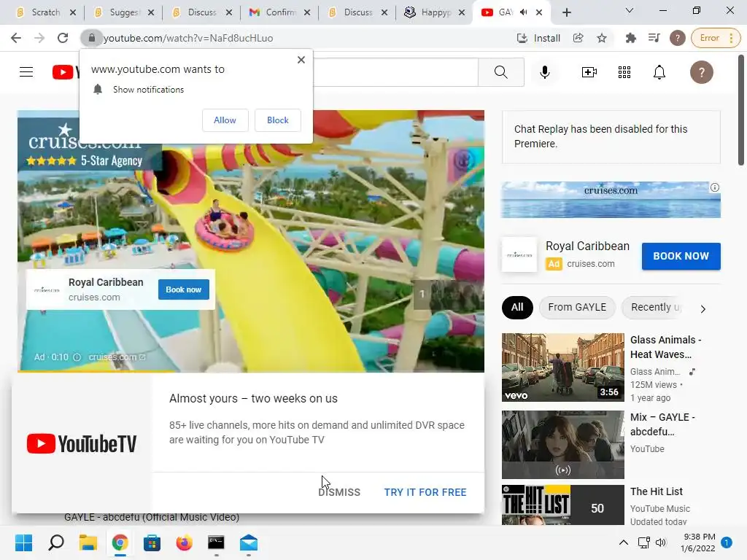Select the All filter chip
This screenshot has width=747, height=560.
coord(517,307)
